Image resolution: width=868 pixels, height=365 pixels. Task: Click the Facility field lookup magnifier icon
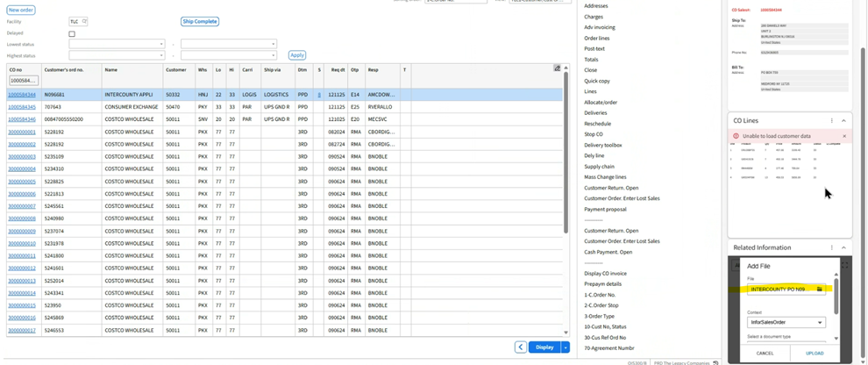point(84,21)
